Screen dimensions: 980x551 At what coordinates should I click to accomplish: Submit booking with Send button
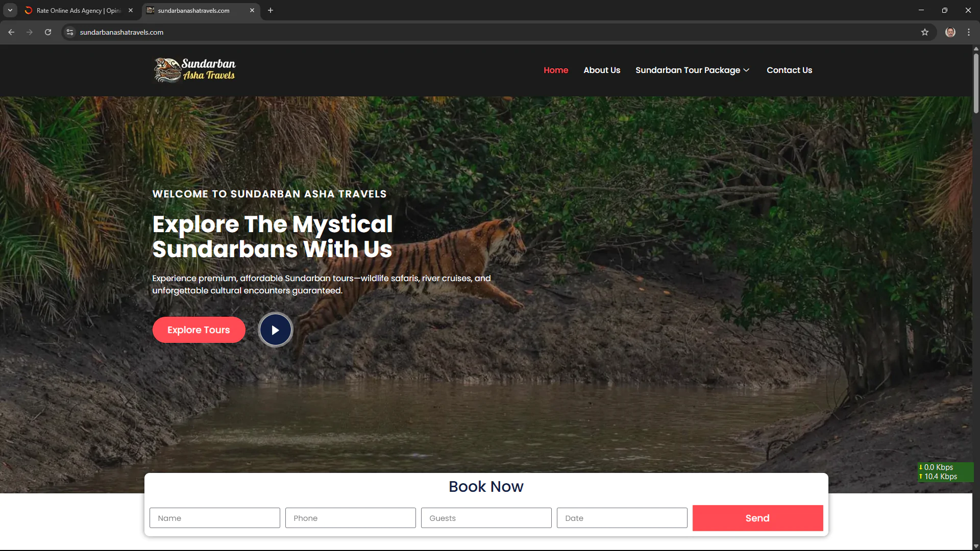pyautogui.click(x=757, y=518)
